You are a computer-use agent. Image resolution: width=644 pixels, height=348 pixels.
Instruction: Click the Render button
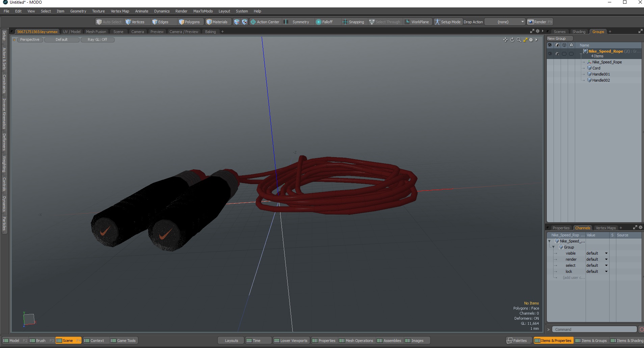click(x=540, y=22)
